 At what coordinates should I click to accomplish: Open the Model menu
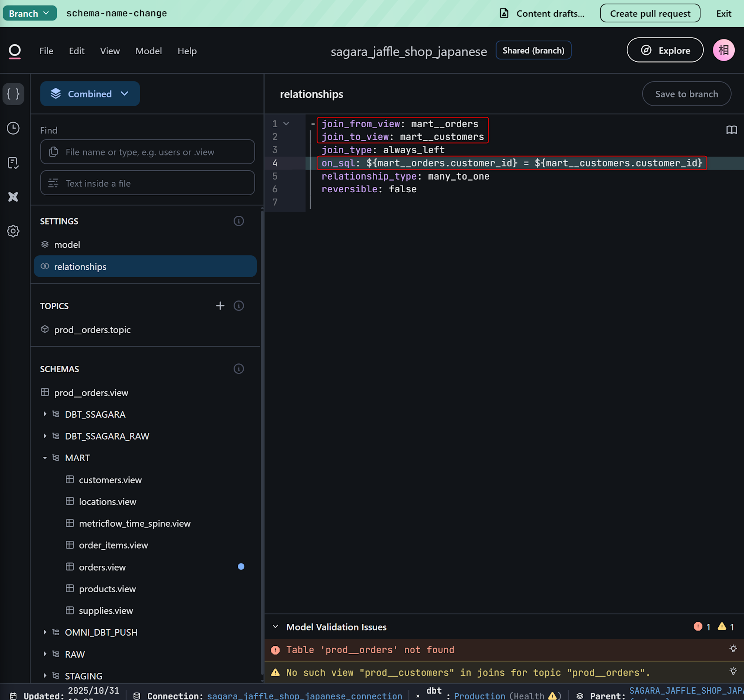pyautogui.click(x=148, y=51)
